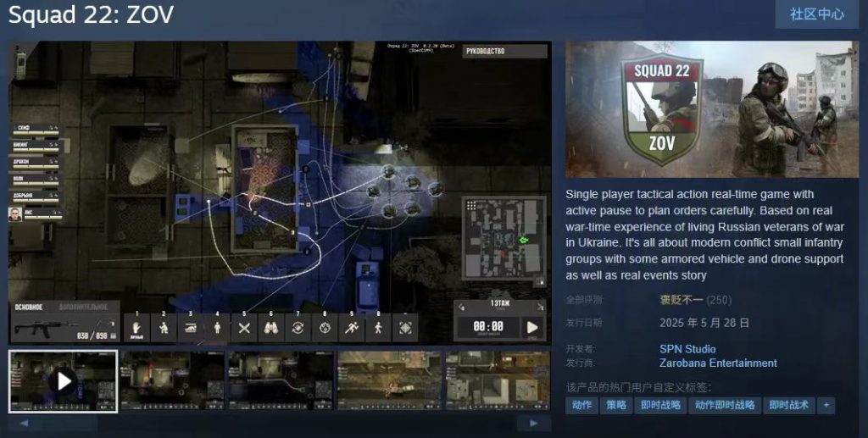Image resolution: width=868 pixels, height=438 pixels.
Task: Select the running soldier icon
Action: 352,328
